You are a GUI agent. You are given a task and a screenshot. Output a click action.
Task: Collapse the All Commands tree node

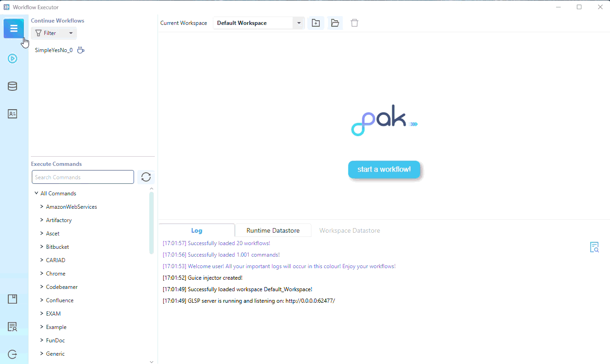point(36,194)
